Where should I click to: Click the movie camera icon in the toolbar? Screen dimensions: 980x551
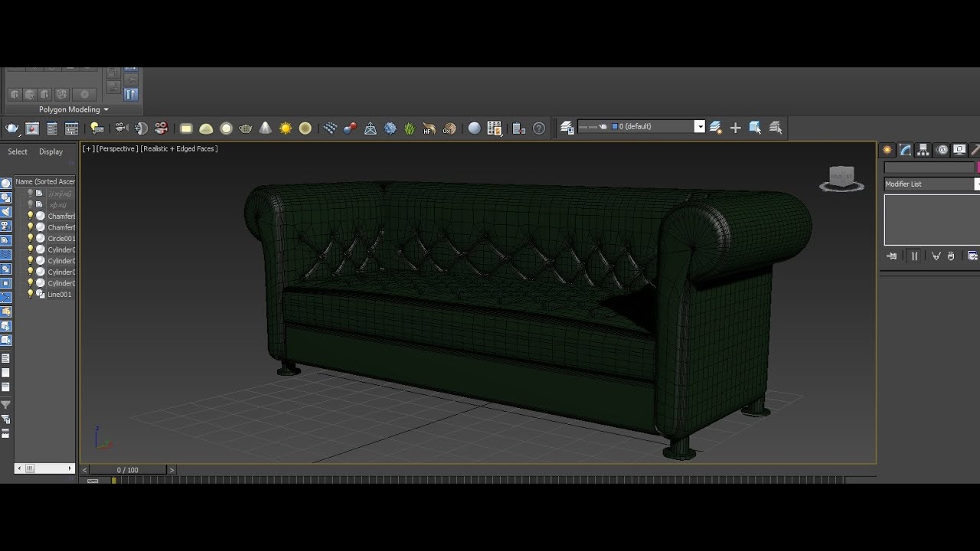point(121,129)
